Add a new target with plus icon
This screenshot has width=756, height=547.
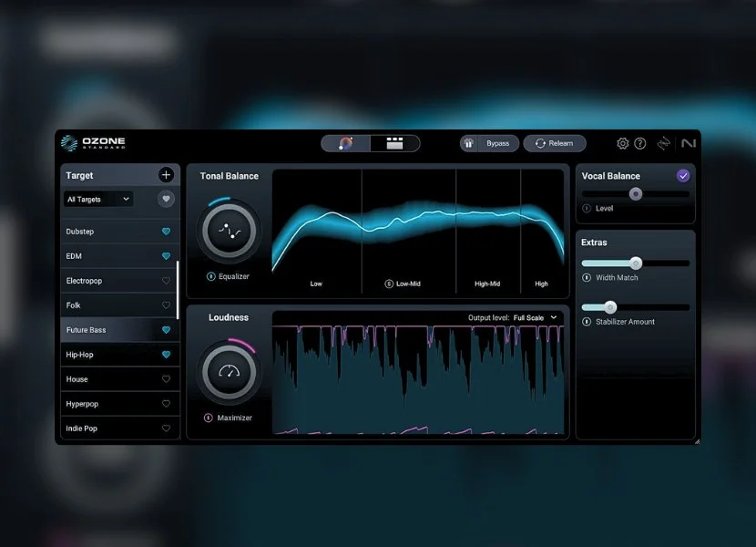(166, 175)
